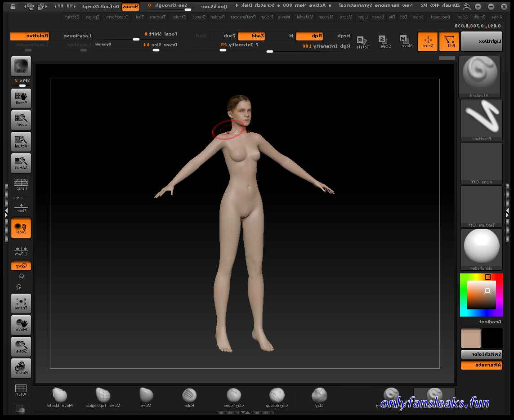Click the DefaultZScript button
514x420 pixels.
[x=100, y=6]
